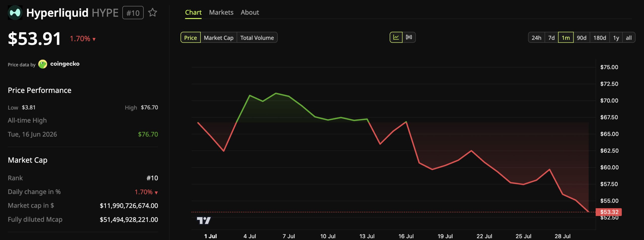Set chart range to 1y
Screen dimensions: 644x240
(616, 38)
